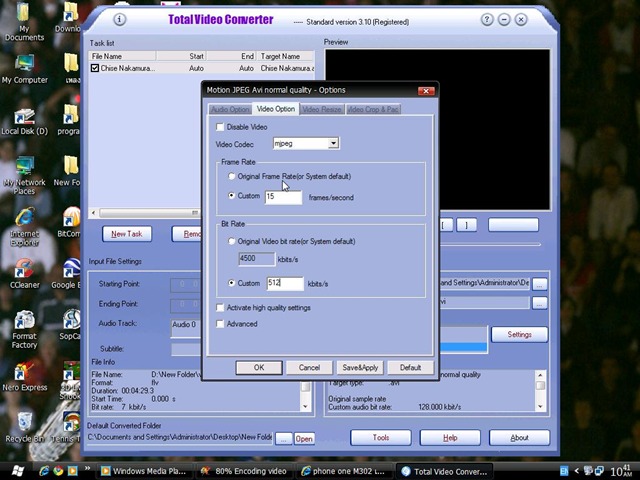This screenshot has height=480, width=640.
Task: Open My Computer desktop icon
Action: [x=24, y=69]
